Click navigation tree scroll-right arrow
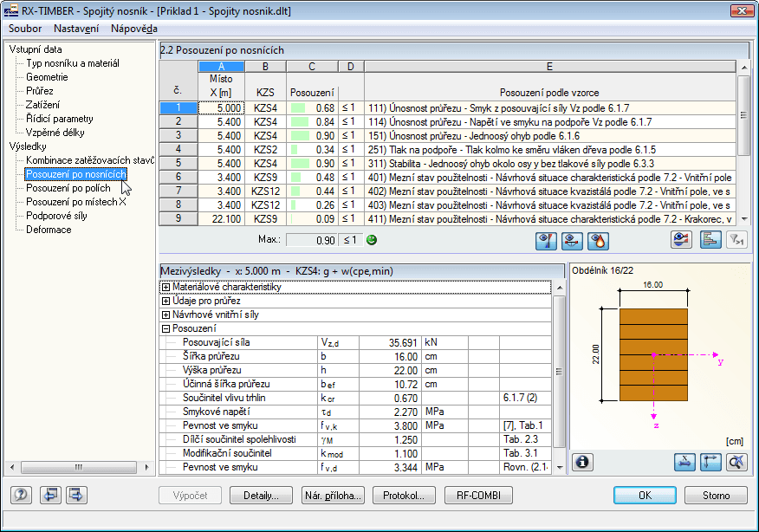 tap(146, 467)
